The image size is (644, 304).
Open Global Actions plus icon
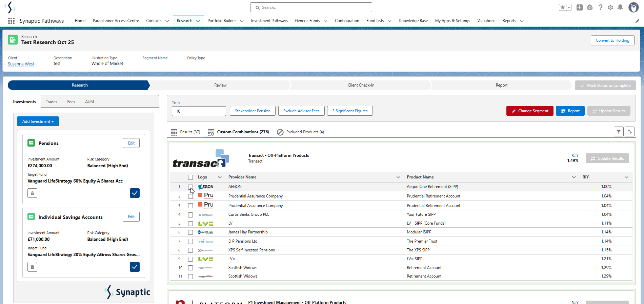click(580, 7)
